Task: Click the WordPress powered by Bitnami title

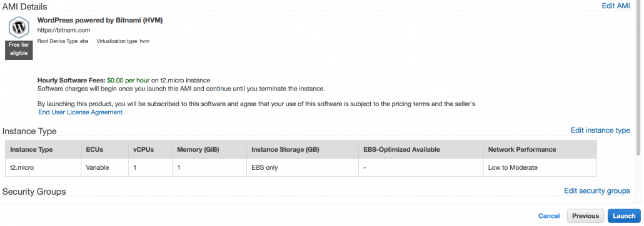Action: [100, 20]
